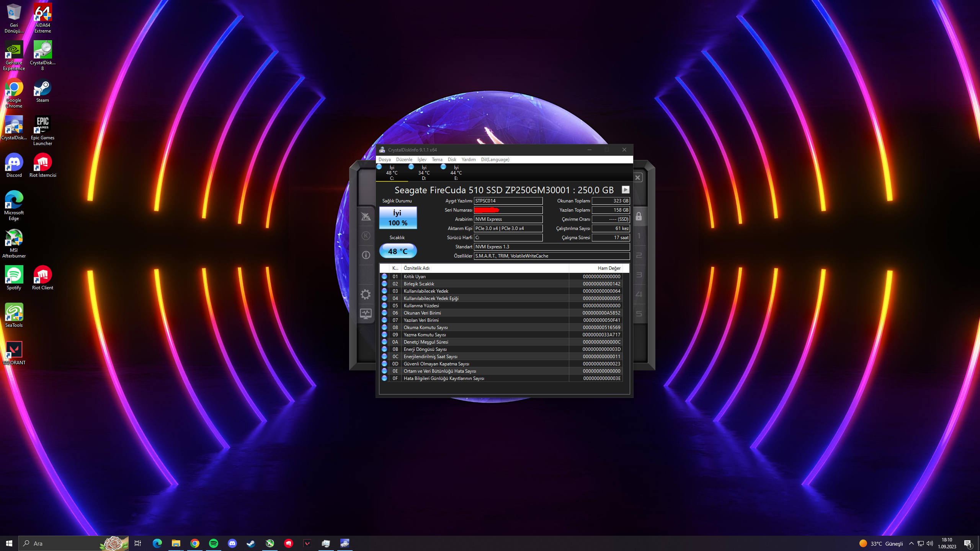Image resolution: width=980 pixels, height=551 pixels.
Task: Launch the MSI Afterburner desktop shortcut
Action: (x=14, y=243)
